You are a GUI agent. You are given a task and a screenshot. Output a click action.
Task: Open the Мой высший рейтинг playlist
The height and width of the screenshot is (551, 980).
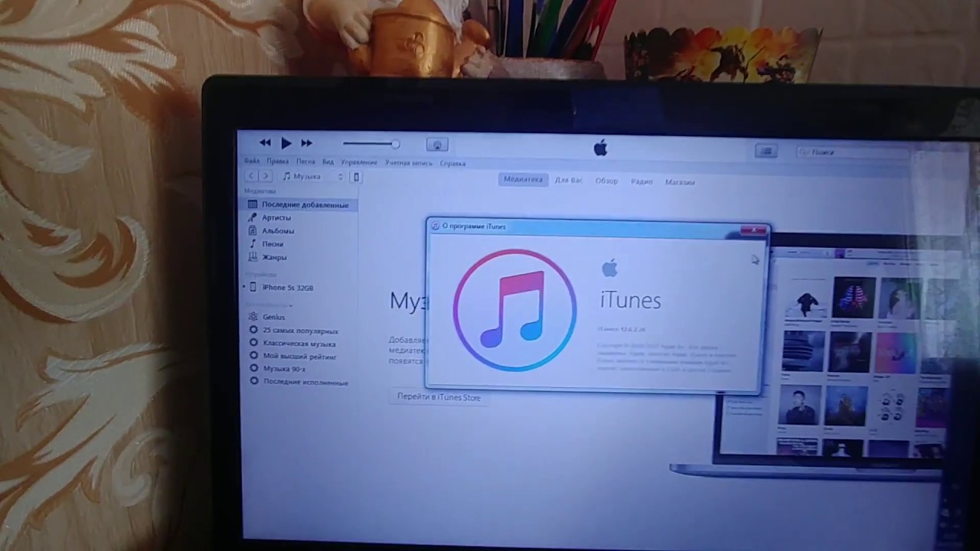299,357
